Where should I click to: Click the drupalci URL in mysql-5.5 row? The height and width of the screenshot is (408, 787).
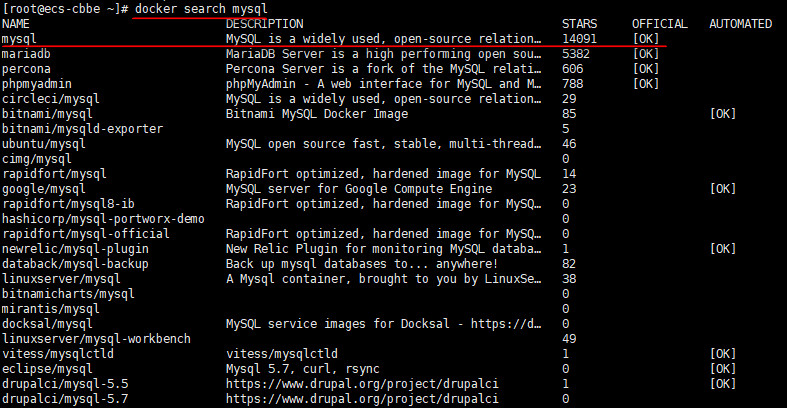click(362, 384)
